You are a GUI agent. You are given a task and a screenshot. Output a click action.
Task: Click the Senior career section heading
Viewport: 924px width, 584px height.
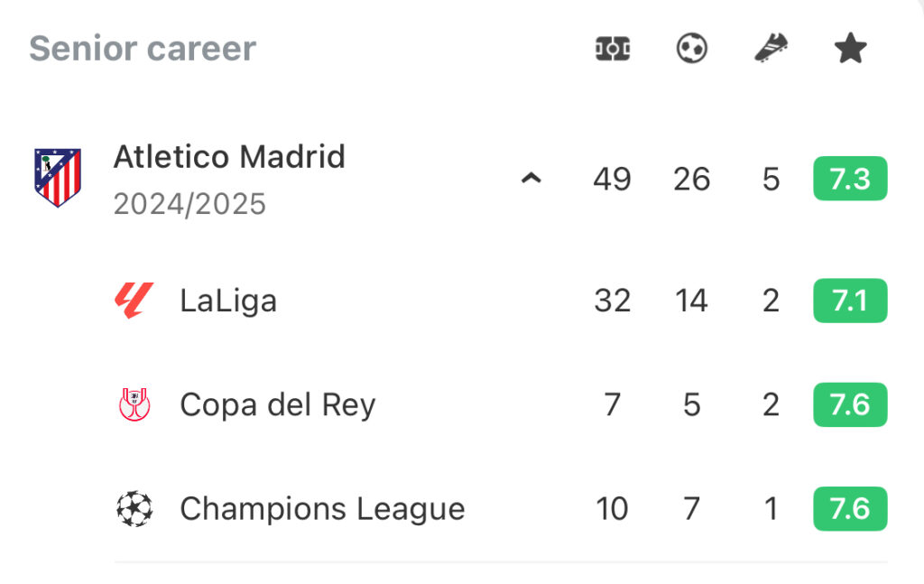pyautogui.click(x=143, y=49)
